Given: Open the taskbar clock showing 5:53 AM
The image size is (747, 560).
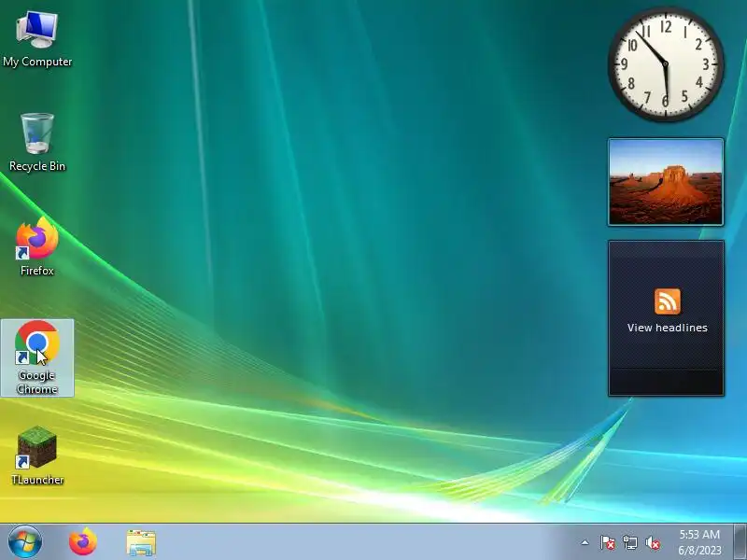Looking at the screenshot, I should (x=699, y=542).
